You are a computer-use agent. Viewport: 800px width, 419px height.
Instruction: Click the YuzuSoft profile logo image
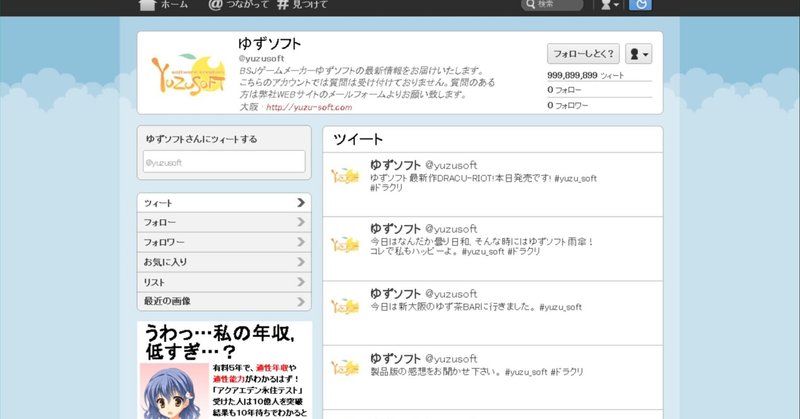click(x=188, y=74)
